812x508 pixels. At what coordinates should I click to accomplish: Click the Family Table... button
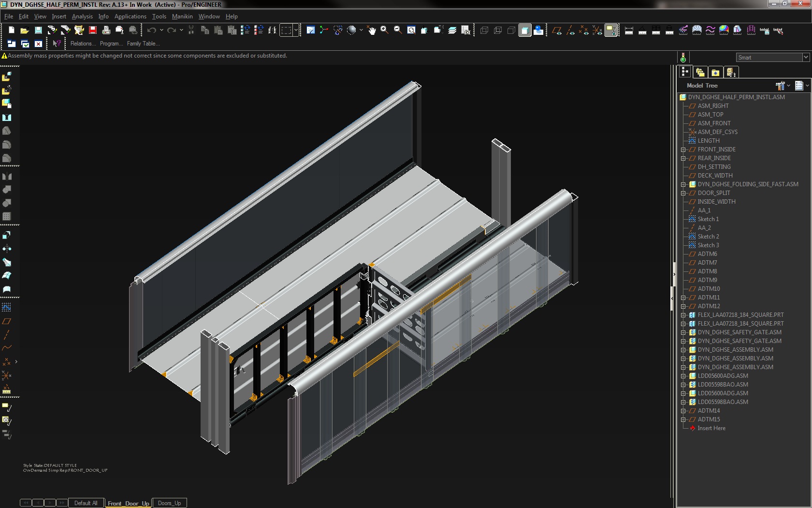click(143, 44)
